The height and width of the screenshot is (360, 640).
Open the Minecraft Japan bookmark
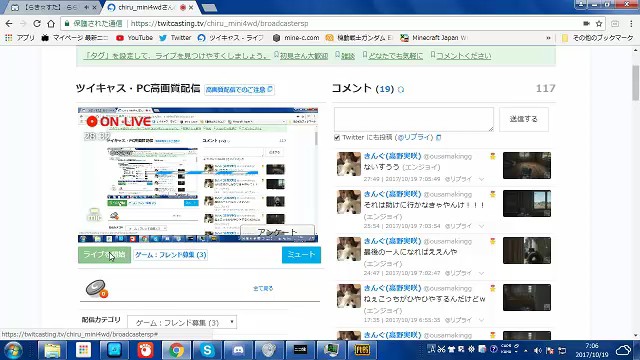tap(433, 38)
